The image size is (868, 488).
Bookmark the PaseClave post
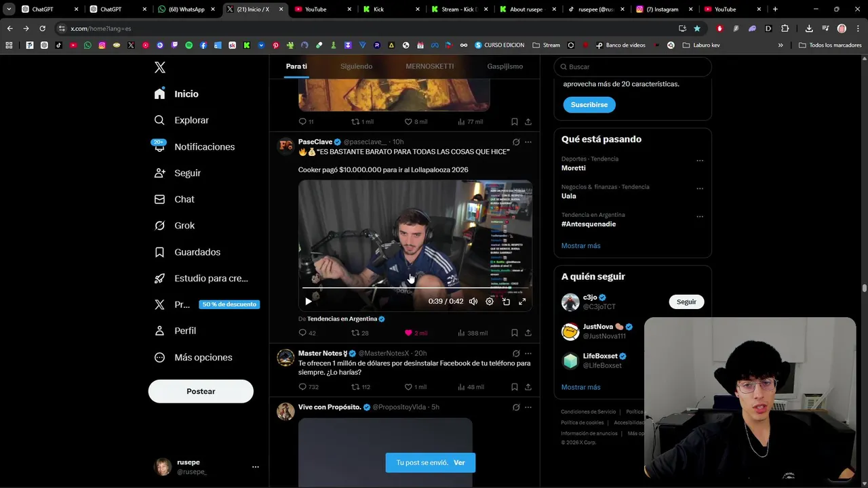(x=515, y=333)
